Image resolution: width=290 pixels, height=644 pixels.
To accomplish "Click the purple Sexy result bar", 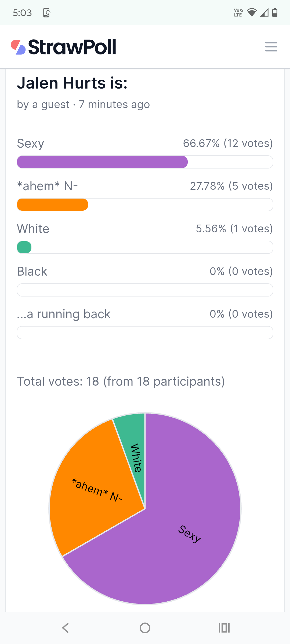I will click(145, 162).
